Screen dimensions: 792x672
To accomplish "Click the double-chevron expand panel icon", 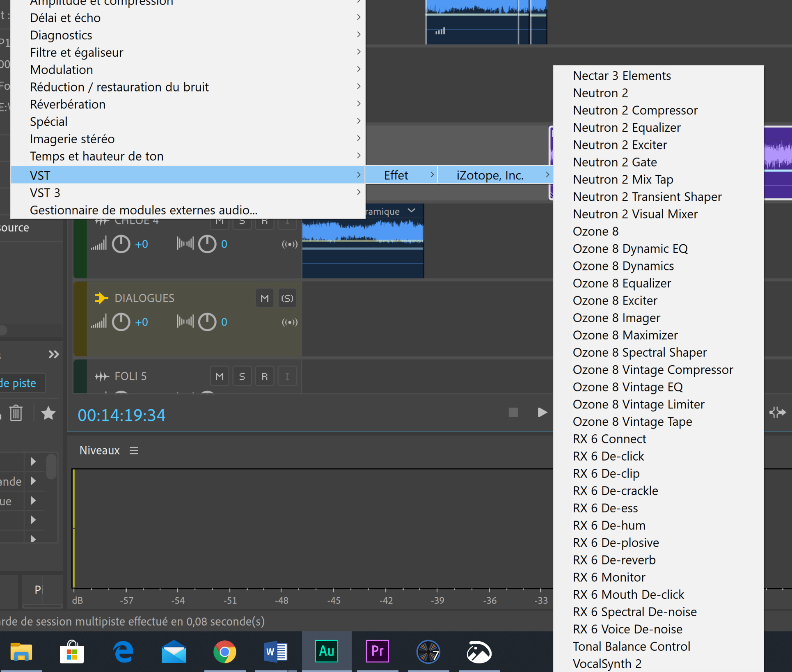I will (x=54, y=354).
